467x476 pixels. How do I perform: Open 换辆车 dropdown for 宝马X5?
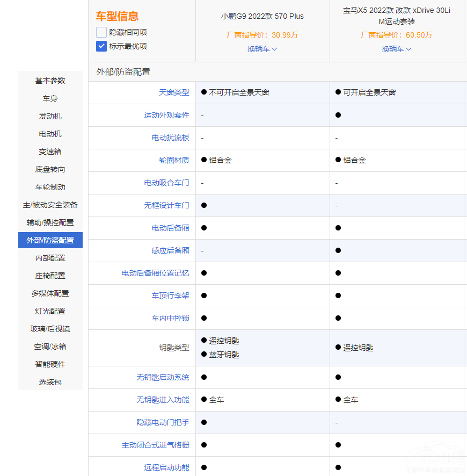(x=396, y=49)
